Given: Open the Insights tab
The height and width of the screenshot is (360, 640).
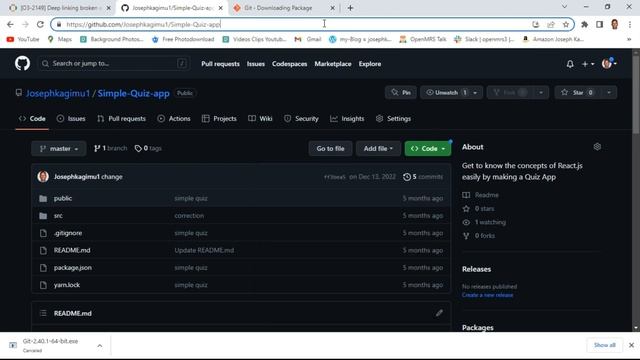Looking at the screenshot, I should point(347,119).
